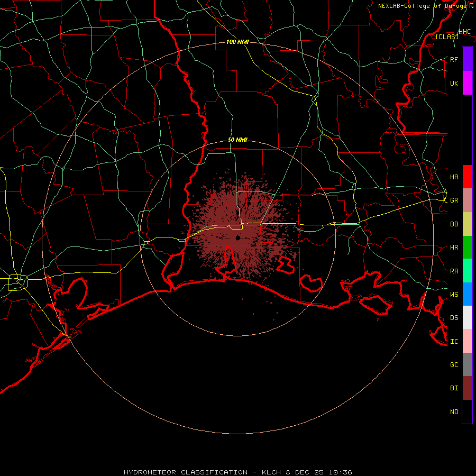Viewport: 476px width, 476px height.
Task: Click the HHC product label
Action: (464, 32)
